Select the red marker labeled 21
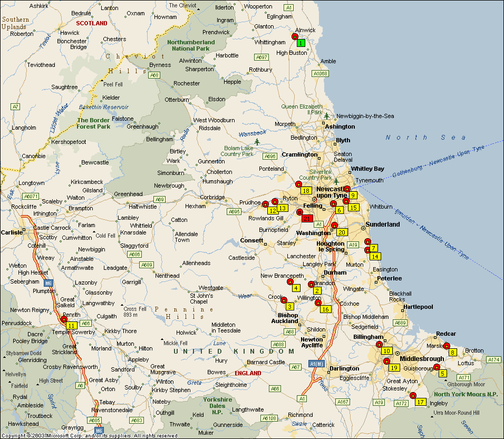This screenshot has width=504, height=439. 307,218
